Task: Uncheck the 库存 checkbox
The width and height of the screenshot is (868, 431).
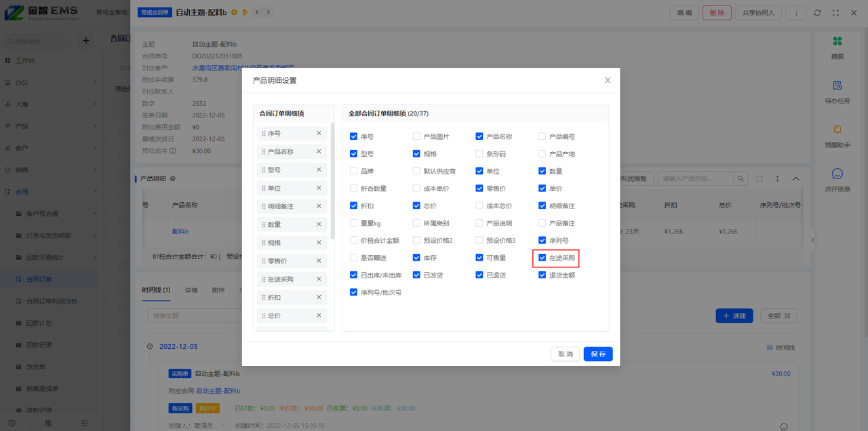Action: 416,258
